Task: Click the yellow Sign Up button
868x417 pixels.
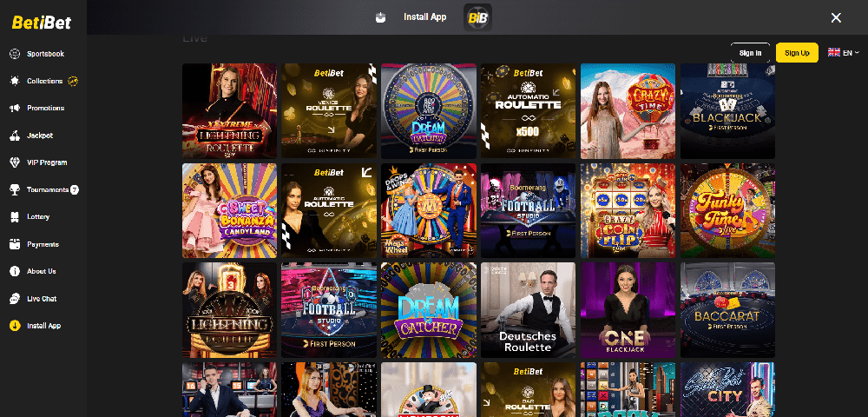Action: (x=797, y=53)
